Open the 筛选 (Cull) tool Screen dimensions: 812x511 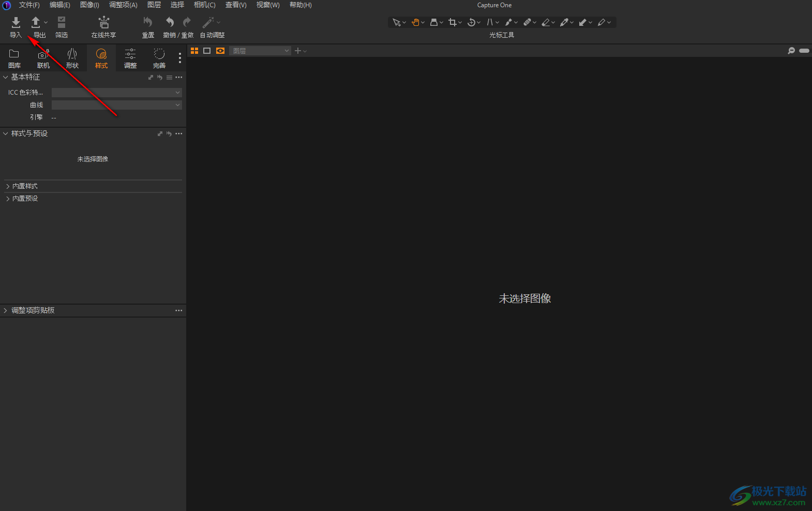click(x=62, y=27)
